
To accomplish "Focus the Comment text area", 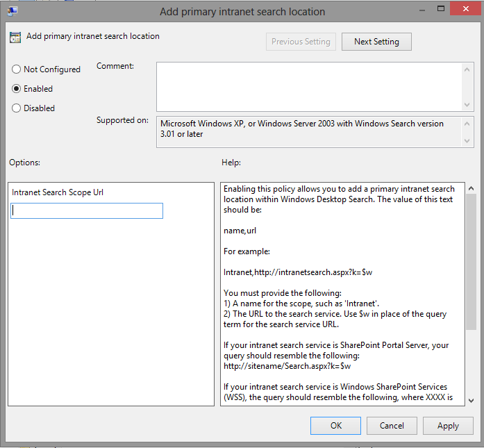I will click(x=309, y=87).
